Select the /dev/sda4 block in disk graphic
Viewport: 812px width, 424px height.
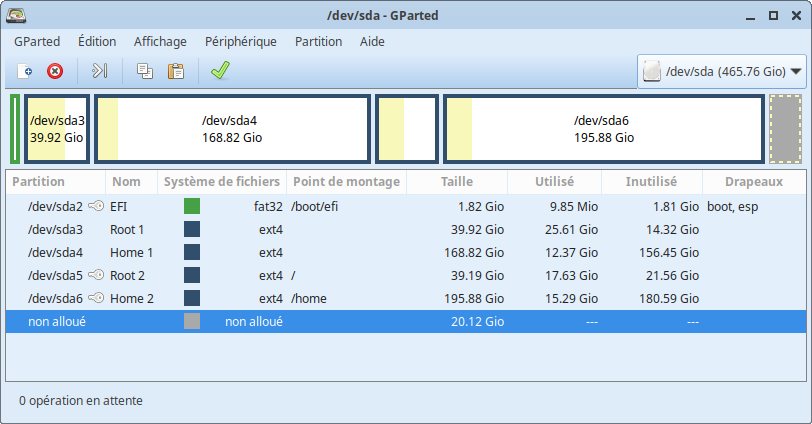(232, 129)
